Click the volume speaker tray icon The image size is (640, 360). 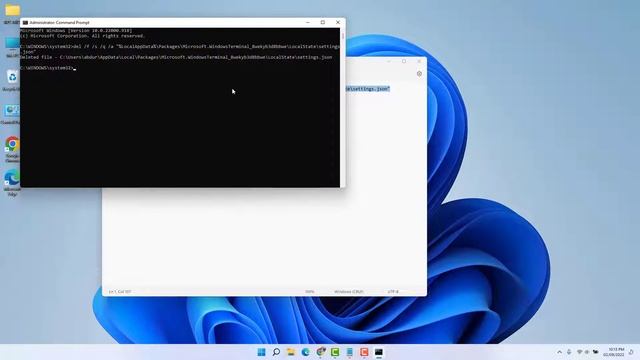pyautogui.click(x=587, y=352)
